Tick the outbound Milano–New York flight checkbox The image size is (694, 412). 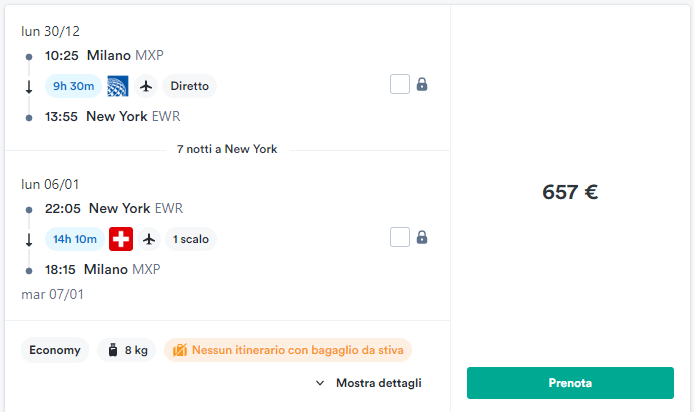400,84
